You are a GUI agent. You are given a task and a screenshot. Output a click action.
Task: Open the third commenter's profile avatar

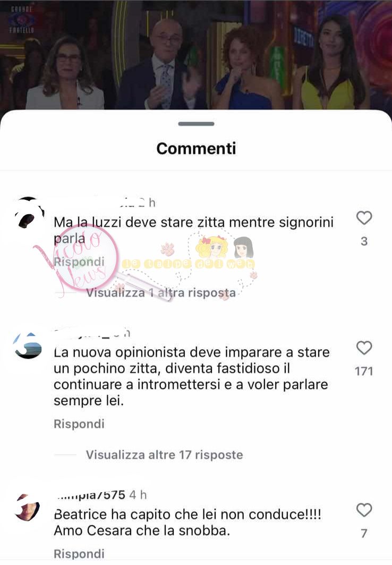28,508
